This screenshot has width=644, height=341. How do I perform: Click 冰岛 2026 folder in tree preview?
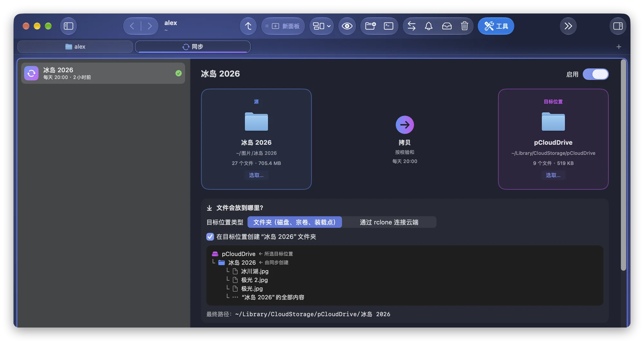pos(242,263)
